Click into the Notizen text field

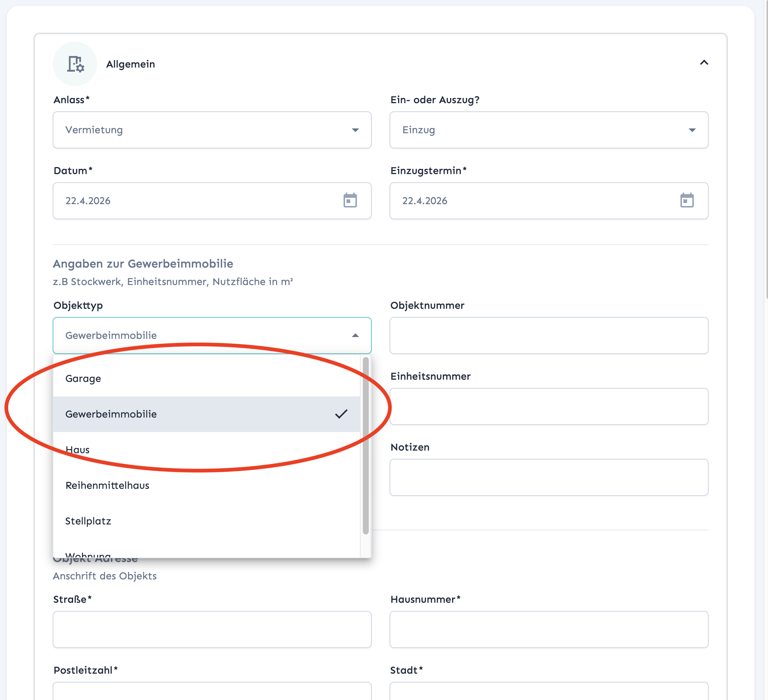click(x=549, y=477)
